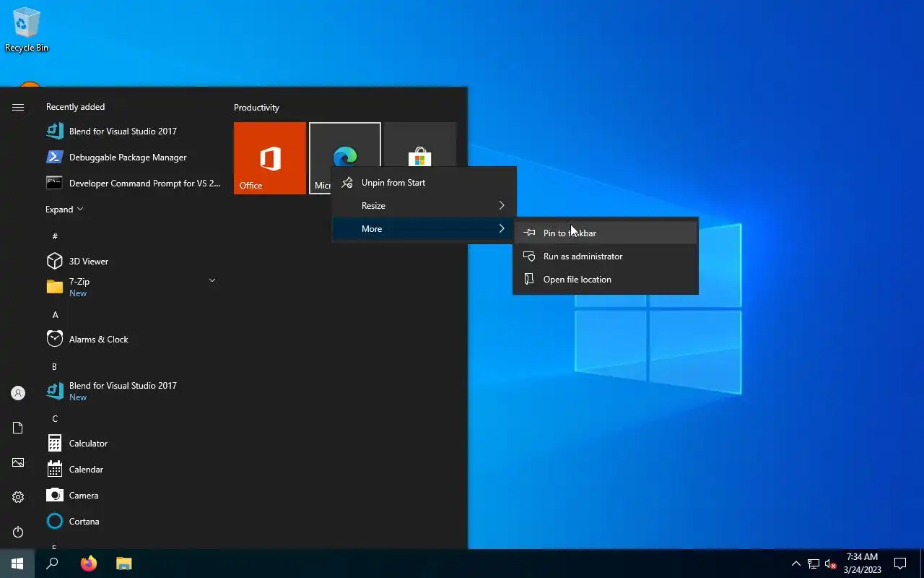
Task: Click the clock showing 7:34 AM
Action: click(862, 564)
